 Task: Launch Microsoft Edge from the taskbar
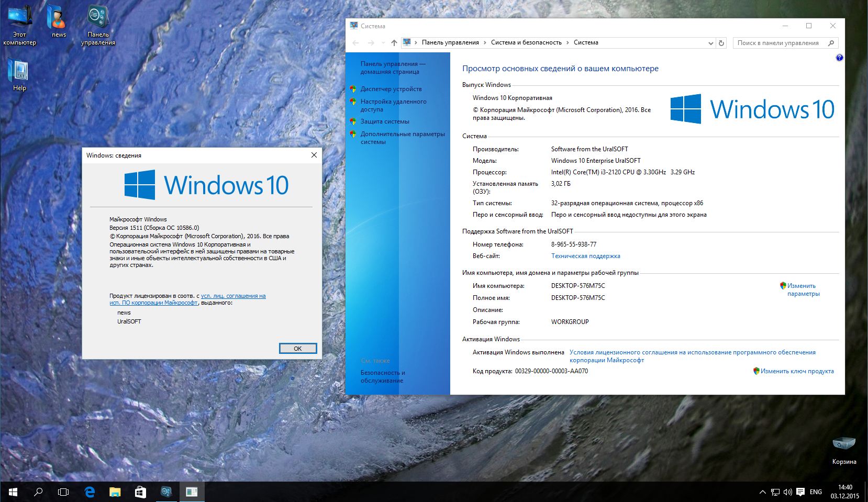click(90, 492)
